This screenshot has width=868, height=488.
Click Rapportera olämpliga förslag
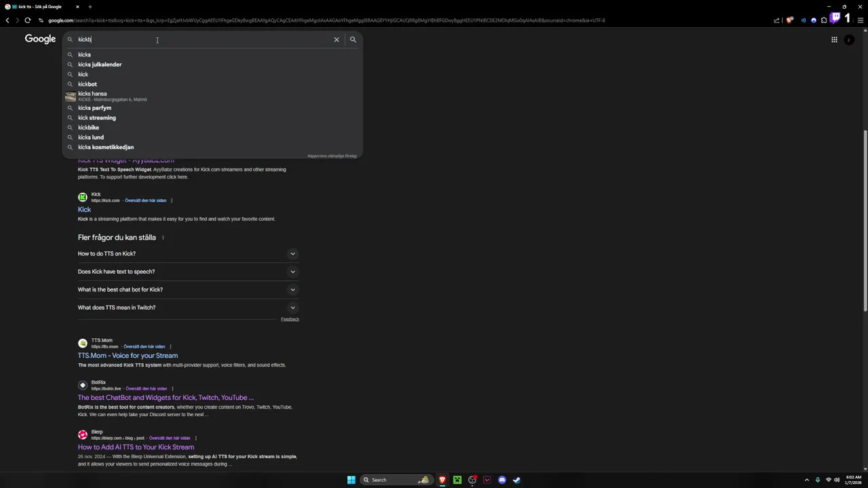click(x=332, y=156)
